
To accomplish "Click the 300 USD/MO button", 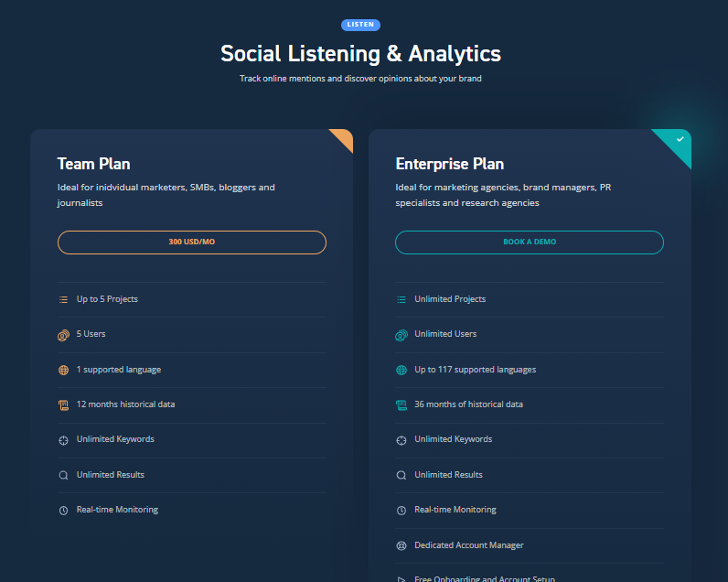I will 192,242.
